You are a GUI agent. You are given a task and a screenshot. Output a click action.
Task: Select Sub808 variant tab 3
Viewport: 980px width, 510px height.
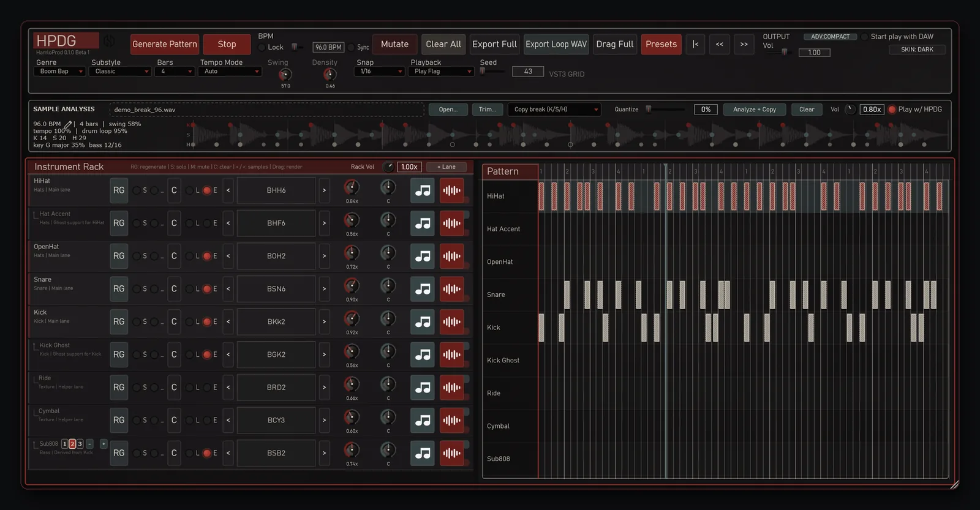[80, 444]
